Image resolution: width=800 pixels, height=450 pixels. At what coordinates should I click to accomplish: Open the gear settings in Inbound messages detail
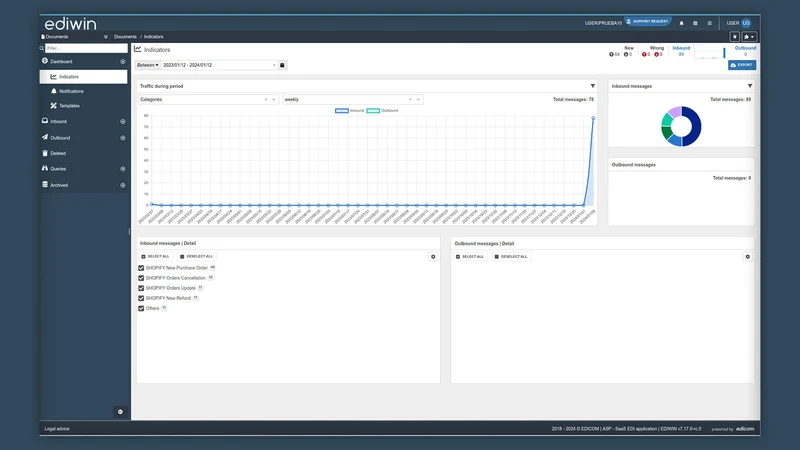coord(433,257)
